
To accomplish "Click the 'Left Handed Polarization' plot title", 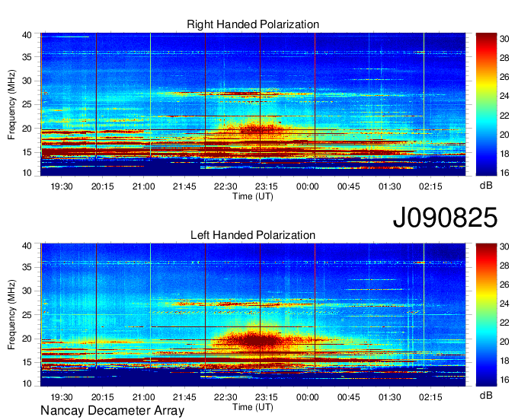I will coord(253,235).
